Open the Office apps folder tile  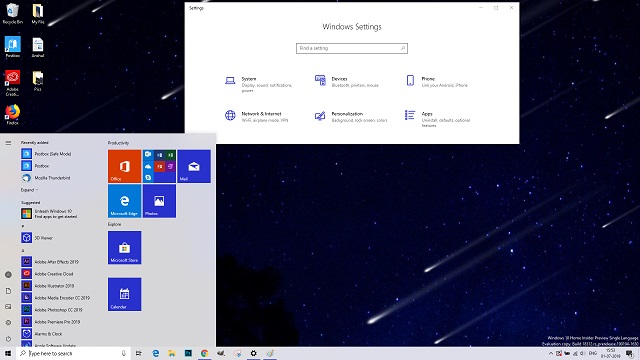point(159,166)
